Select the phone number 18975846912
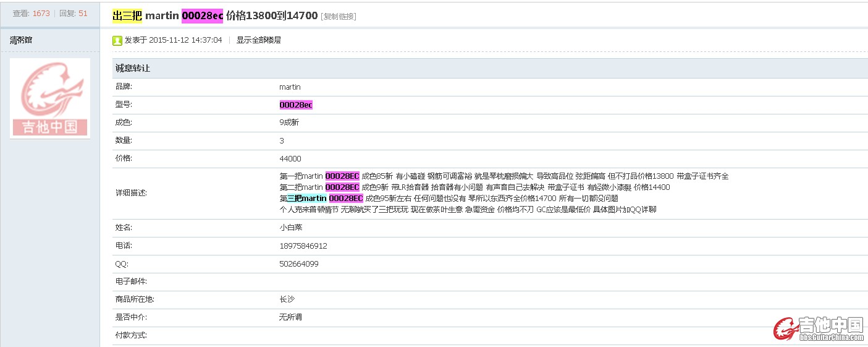This screenshot has height=347, width=868. 303,246
